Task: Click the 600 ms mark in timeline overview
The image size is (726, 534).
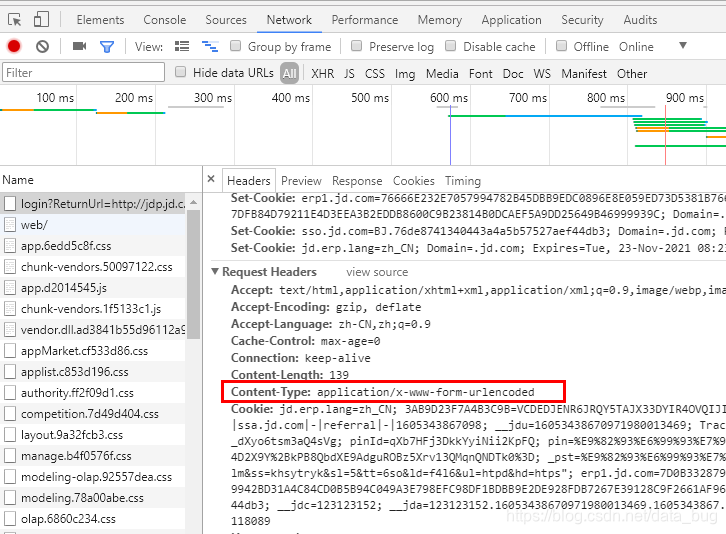Action: point(449,98)
